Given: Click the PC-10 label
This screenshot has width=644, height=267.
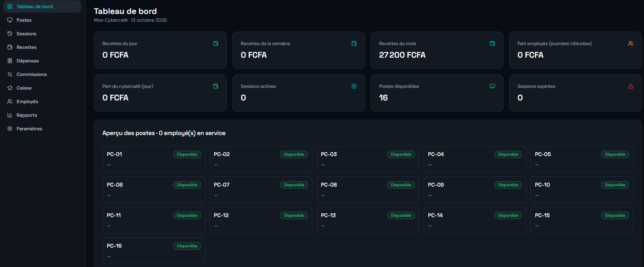Looking at the screenshot, I should [x=542, y=185].
